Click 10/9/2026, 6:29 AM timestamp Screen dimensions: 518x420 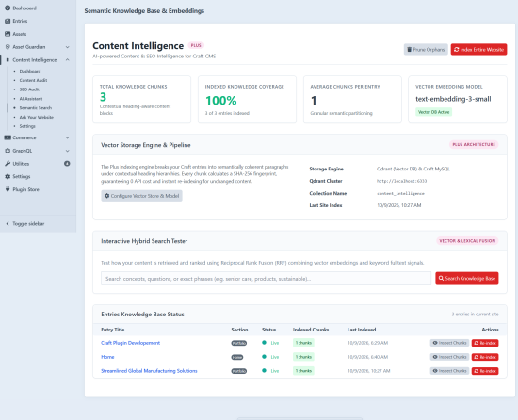click(367, 343)
